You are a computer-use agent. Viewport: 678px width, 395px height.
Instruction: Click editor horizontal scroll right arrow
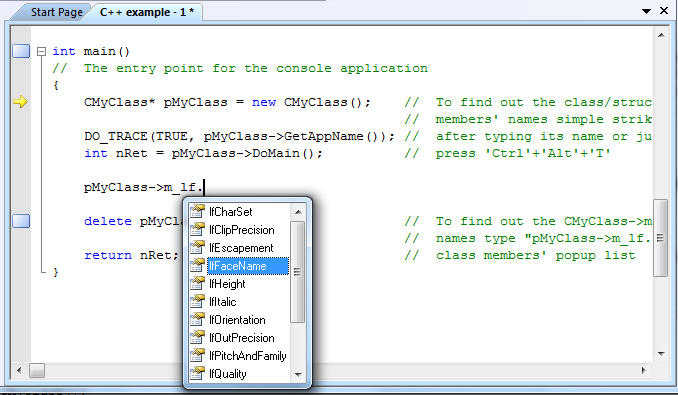pos(643,370)
